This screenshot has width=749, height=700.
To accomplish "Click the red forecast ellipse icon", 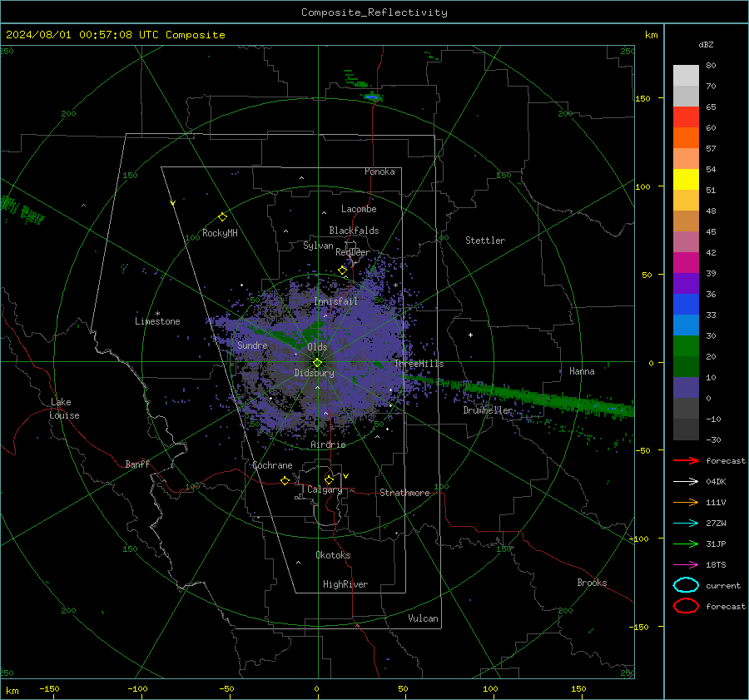I will [686, 606].
